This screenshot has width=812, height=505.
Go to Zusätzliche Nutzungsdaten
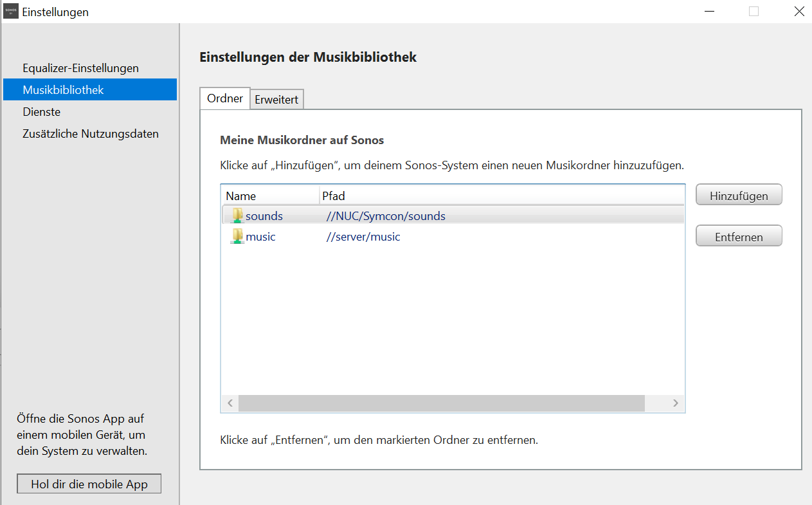[90, 134]
